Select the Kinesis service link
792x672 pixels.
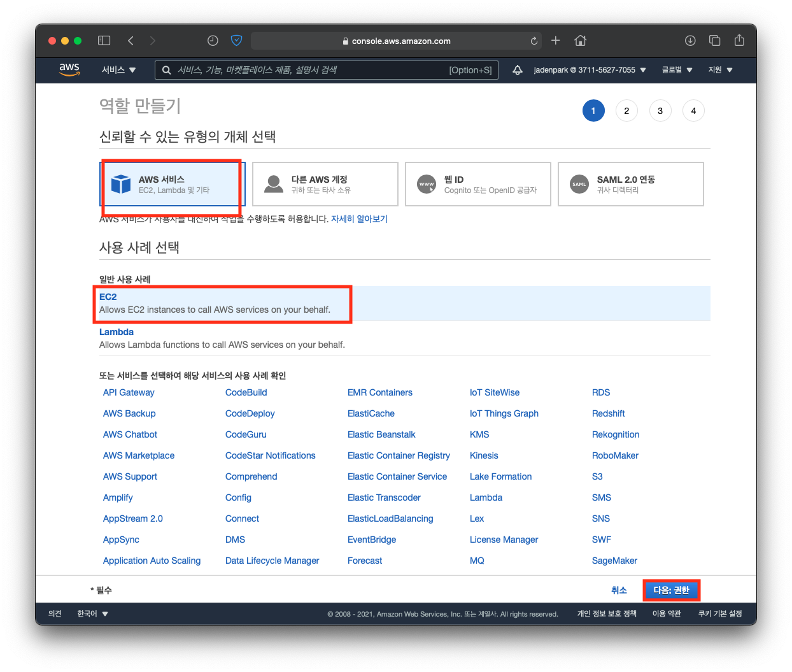point(484,455)
